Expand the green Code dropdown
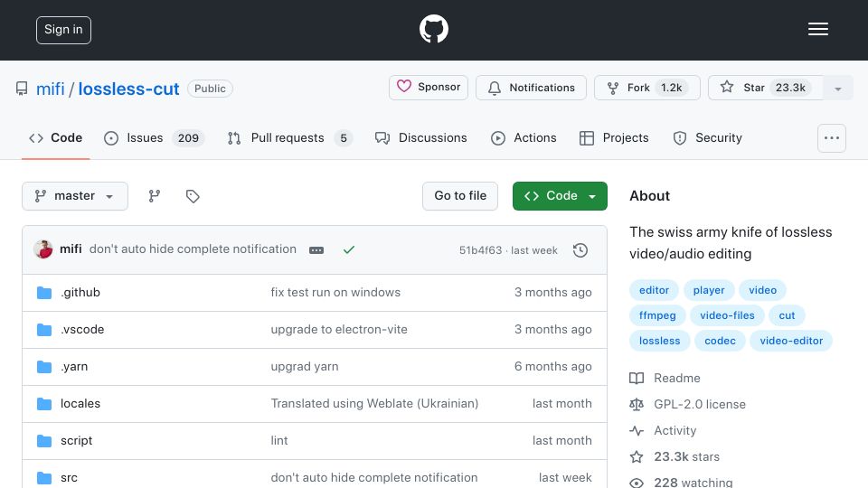Viewport: 868px width, 488px height. (560, 196)
